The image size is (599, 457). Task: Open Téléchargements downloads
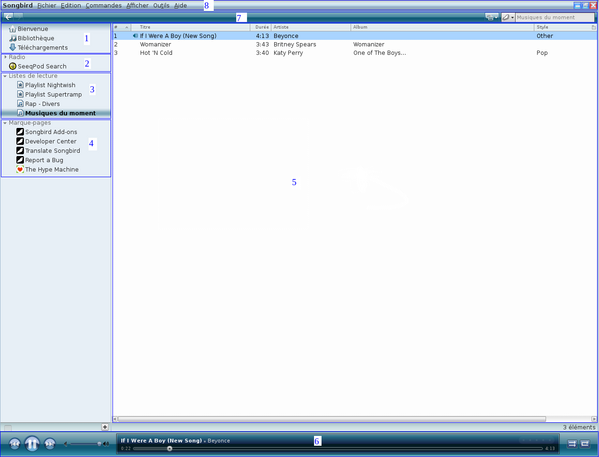(38, 47)
